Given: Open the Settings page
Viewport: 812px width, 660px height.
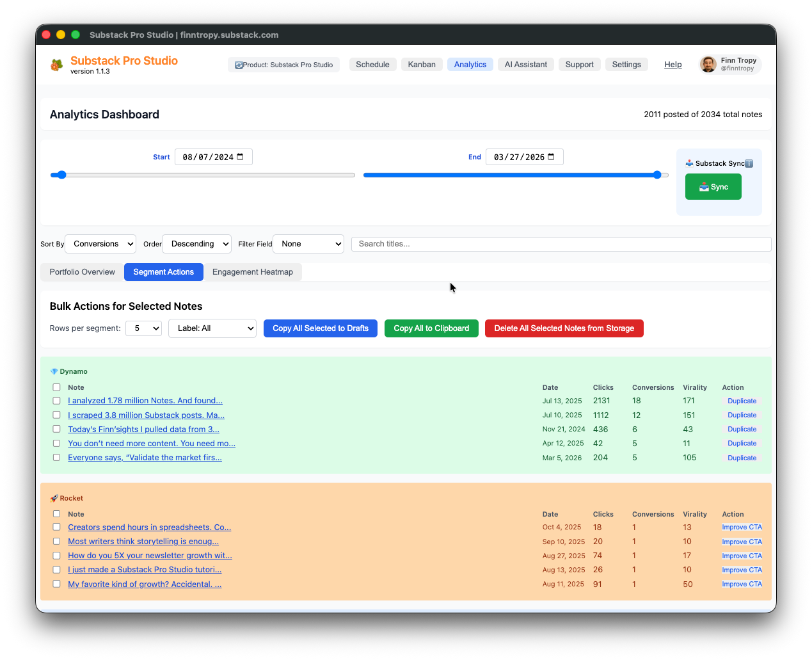Looking at the screenshot, I should (626, 65).
